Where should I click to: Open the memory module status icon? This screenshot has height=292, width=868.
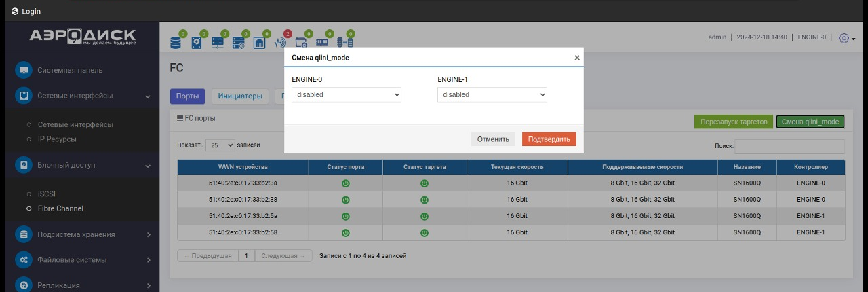(322, 42)
